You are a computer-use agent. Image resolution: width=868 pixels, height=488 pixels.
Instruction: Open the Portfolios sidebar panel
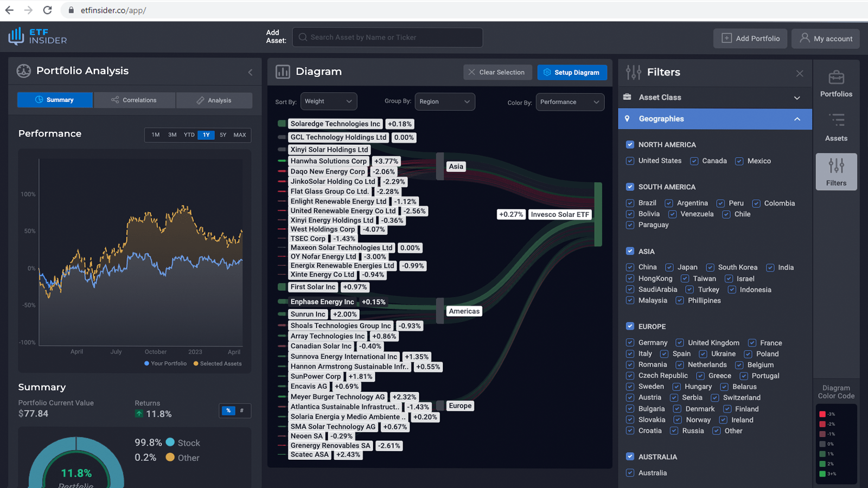pyautogui.click(x=836, y=84)
